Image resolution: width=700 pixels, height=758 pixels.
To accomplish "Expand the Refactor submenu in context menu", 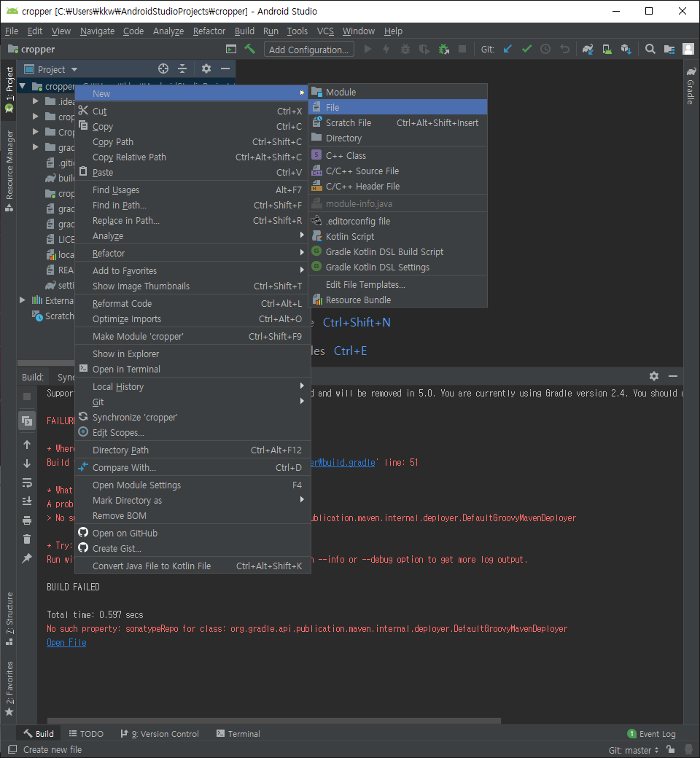I will [x=192, y=254].
